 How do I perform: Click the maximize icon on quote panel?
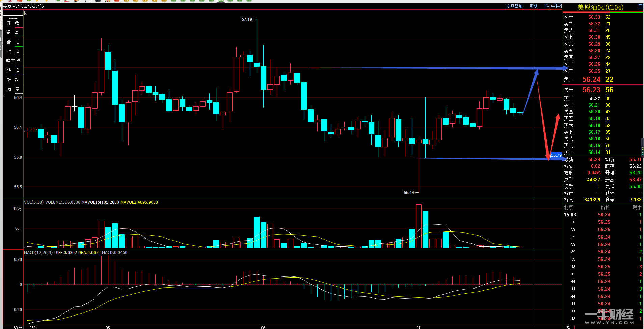click(x=640, y=6)
